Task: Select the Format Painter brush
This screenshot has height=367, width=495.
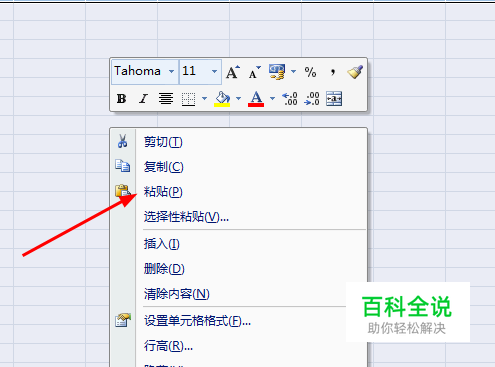Action: 355,72
